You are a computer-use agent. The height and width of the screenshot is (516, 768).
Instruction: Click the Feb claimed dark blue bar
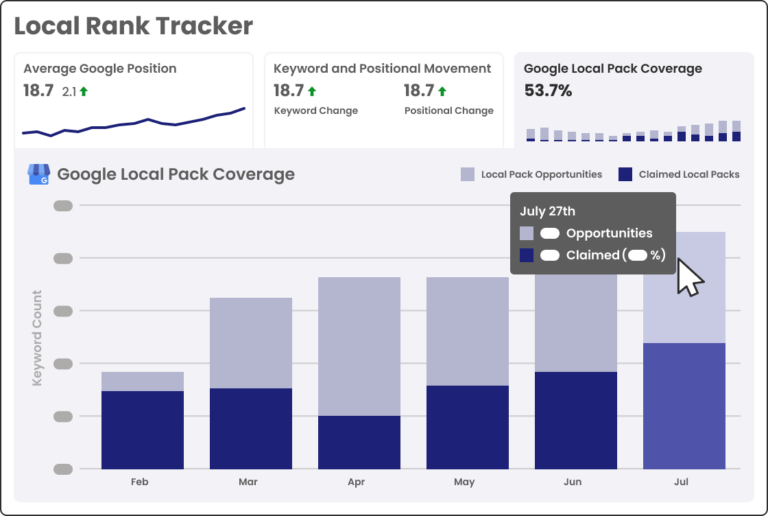coord(142,429)
